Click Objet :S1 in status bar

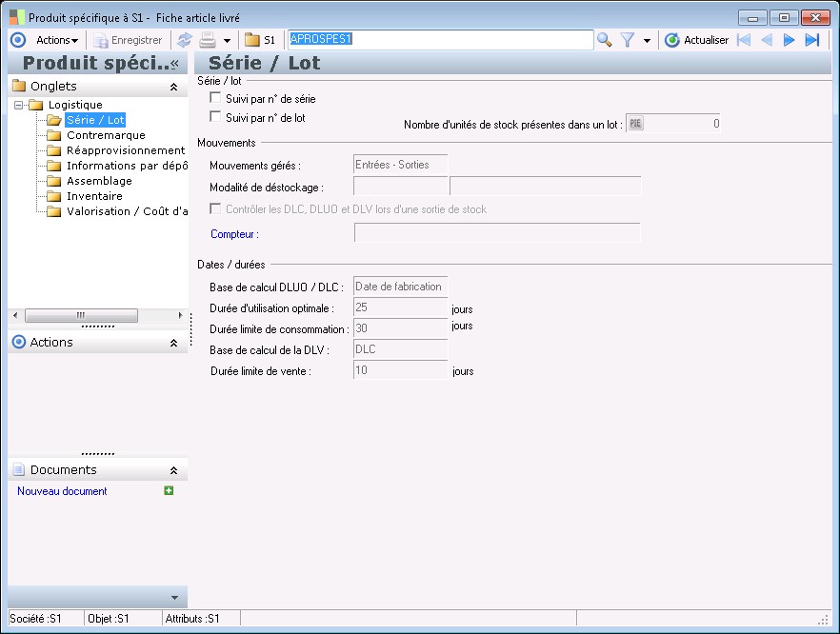109,619
